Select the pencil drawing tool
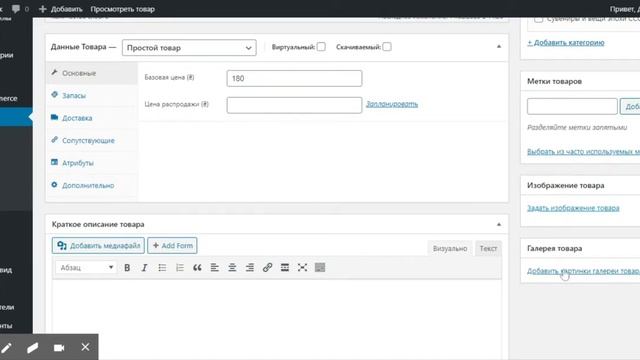The image size is (640, 360). click(7, 347)
